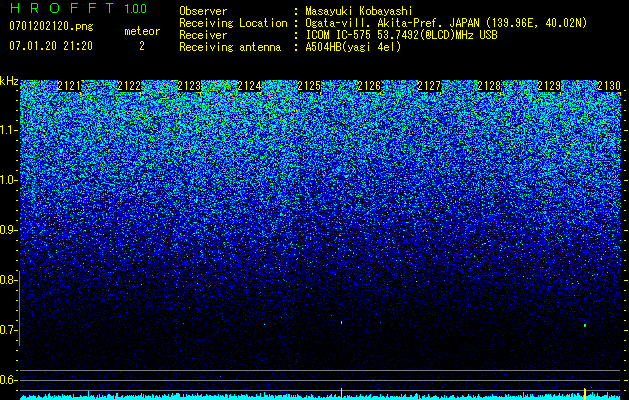Select the filename 0701202120.png
The image size is (629, 400).
(51, 27)
